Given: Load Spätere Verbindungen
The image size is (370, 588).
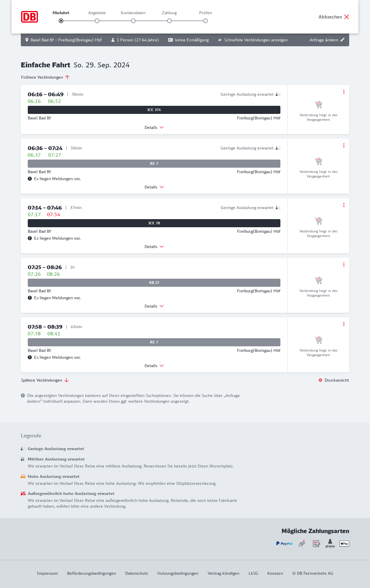Looking at the screenshot, I should click(x=45, y=380).
